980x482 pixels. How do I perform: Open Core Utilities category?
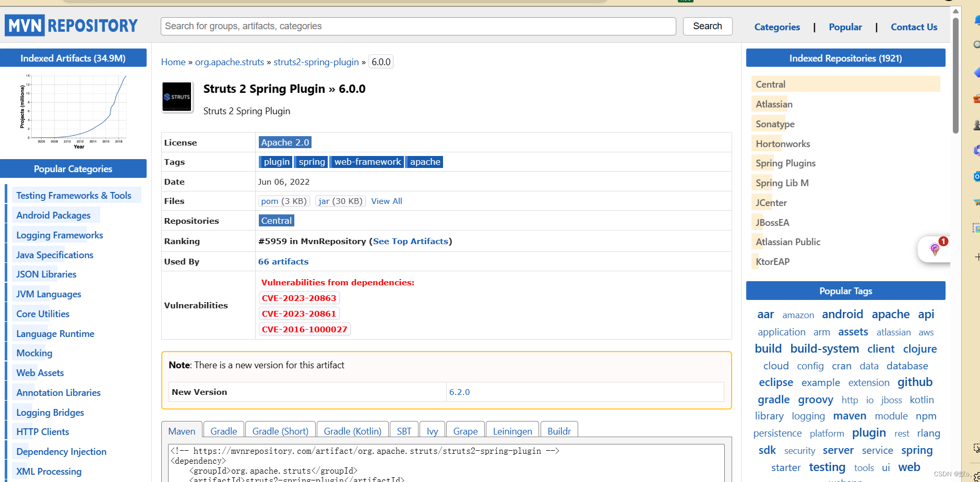pos(43,314)
